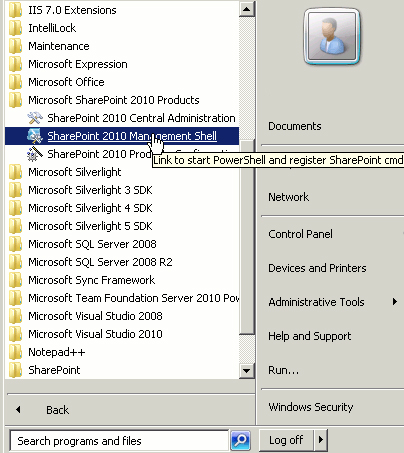This screenshot has height=453, width=404.
Task: Expand the Microsoft Silverlight 3 SDK label
Action: (x=90, y=190)
